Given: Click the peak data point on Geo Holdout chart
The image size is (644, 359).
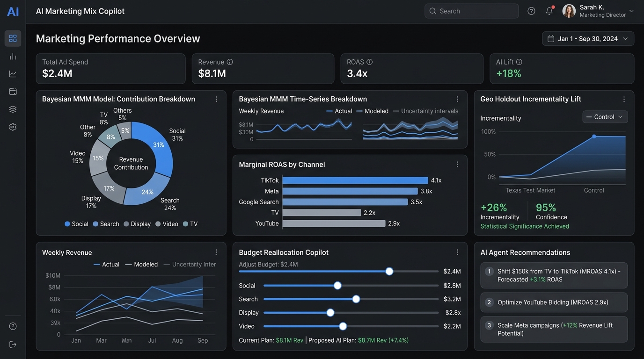Looking at the screenshot, I should [594, 136].
